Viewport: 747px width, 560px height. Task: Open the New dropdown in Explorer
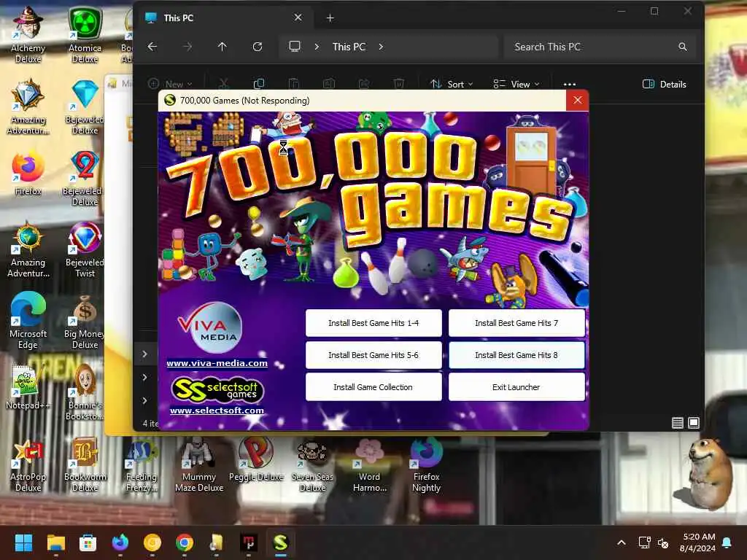(170, 85)
